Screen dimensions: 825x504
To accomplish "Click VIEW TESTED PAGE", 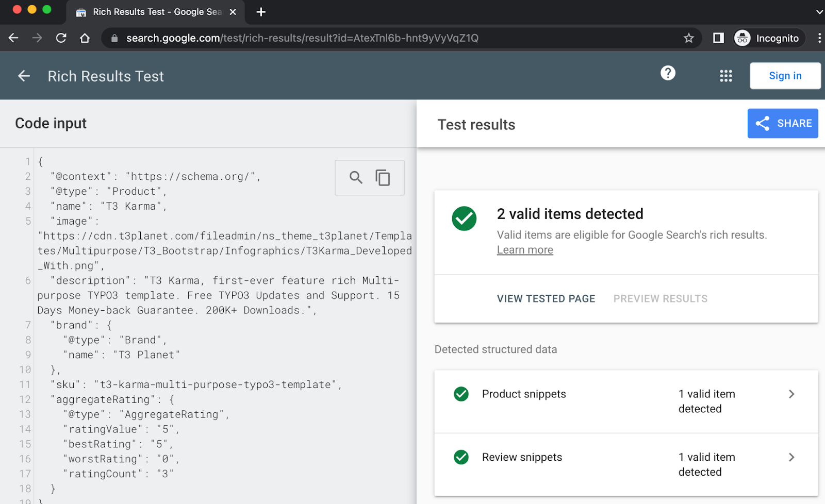I will 546,298.
